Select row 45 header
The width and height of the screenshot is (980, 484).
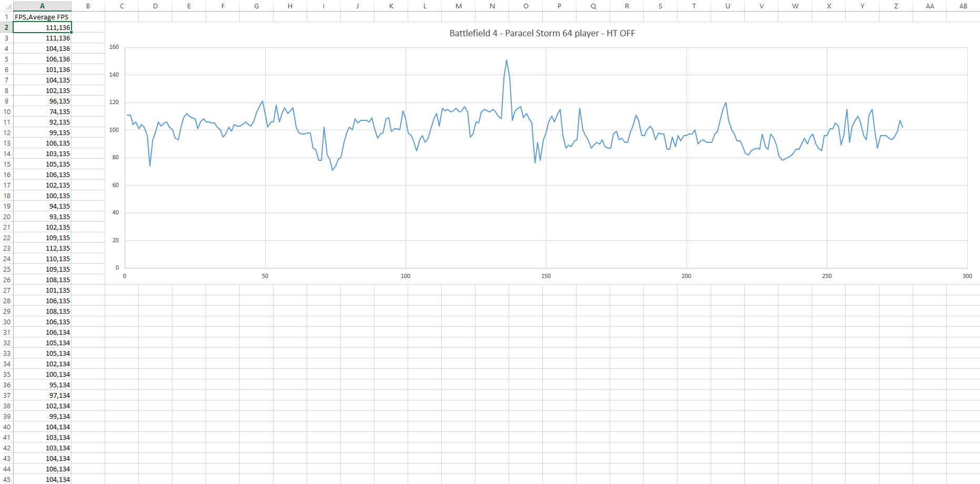tap(6, 479)
